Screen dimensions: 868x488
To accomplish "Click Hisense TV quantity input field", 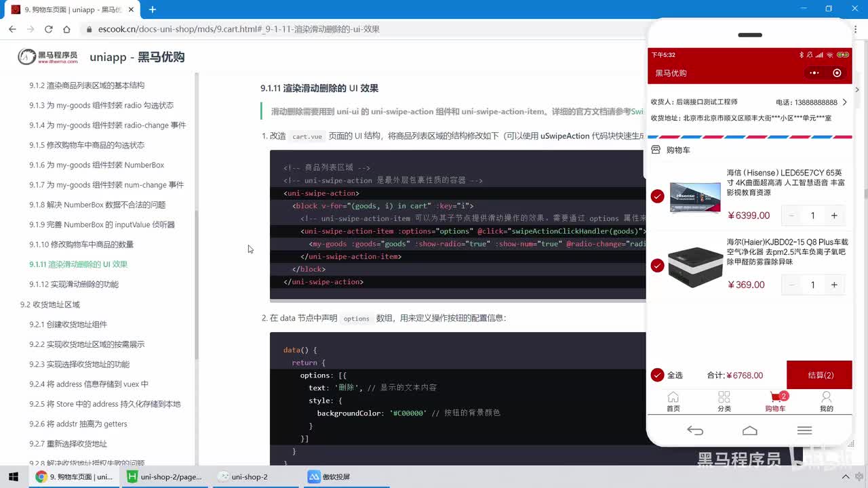I will pos(812,216).
